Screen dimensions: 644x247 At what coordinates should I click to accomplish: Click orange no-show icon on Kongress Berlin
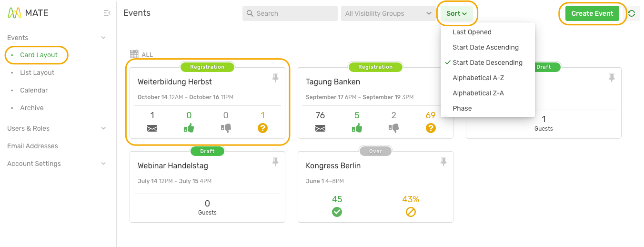(x=411, y=212)
